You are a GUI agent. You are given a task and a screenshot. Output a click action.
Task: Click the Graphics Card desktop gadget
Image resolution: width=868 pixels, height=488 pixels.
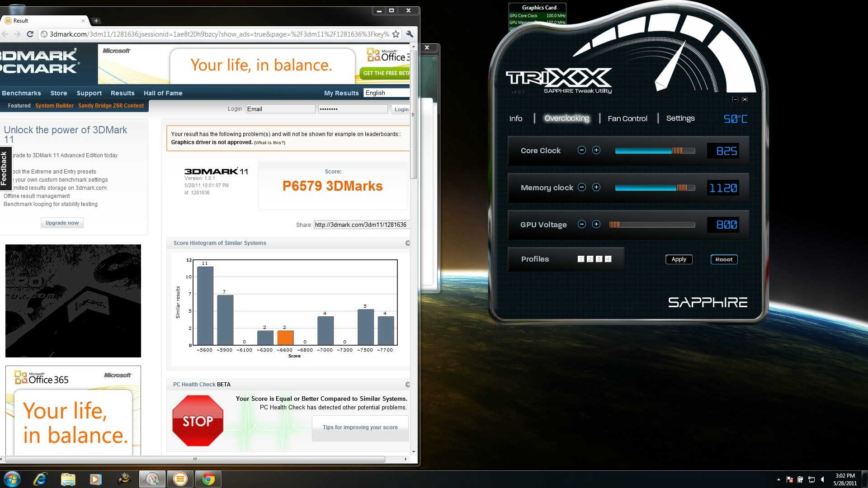pos(538,16)
